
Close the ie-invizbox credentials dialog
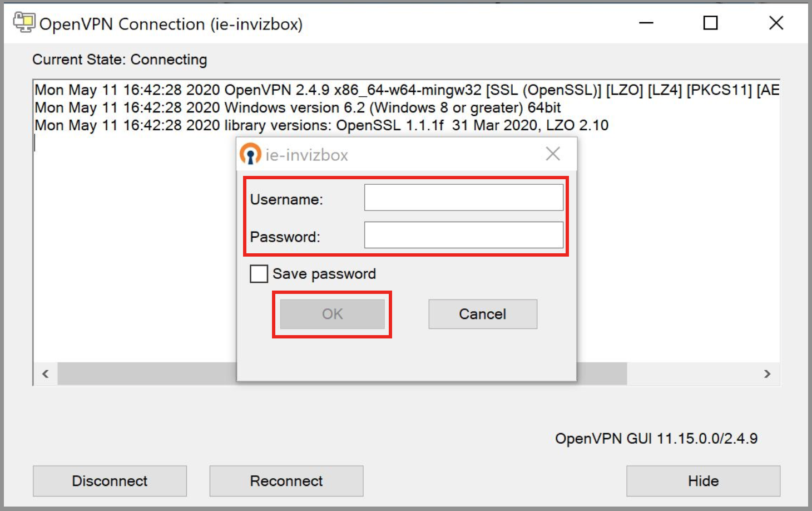[553, 154]
